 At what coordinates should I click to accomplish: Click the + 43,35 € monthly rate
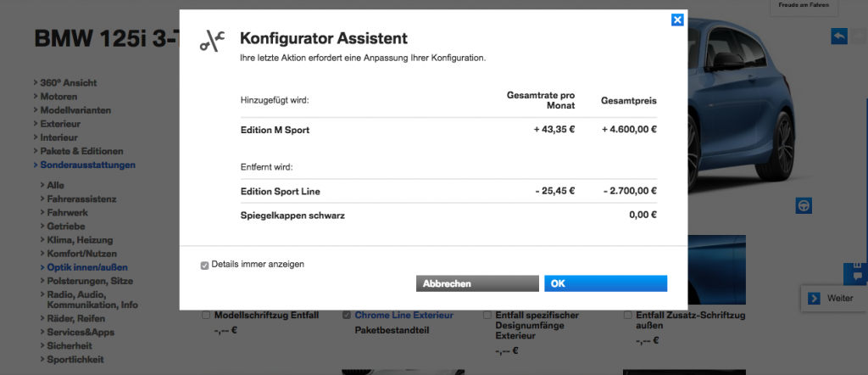(x=554, y=131)
